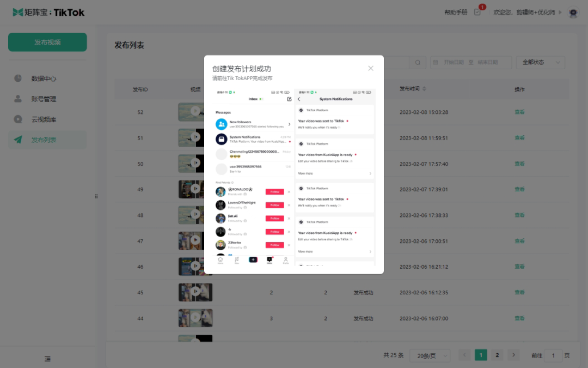Go to next page arrow
This screenshot has width=588, height=368.
514,355
